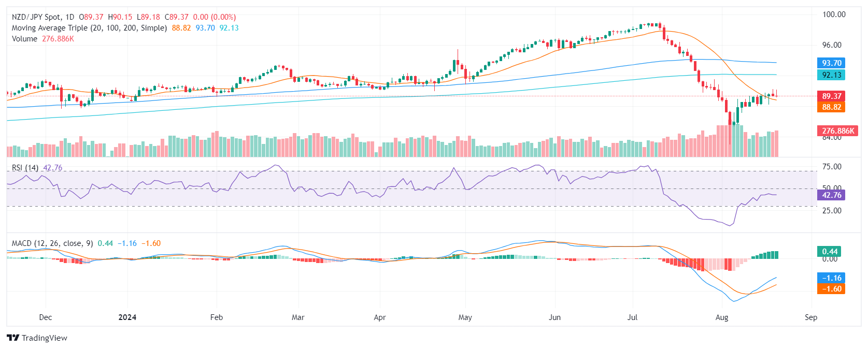Viewport: 868px width, 349px height.
Task: Click the RSI (14) indicator label
Action: (25, 168)
